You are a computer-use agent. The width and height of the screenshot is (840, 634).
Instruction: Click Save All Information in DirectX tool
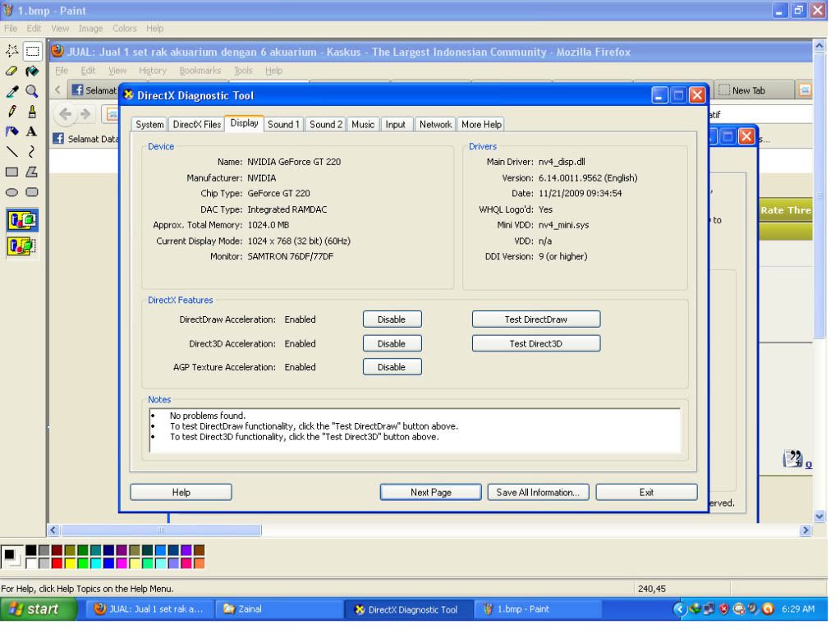tap(538, 493)
